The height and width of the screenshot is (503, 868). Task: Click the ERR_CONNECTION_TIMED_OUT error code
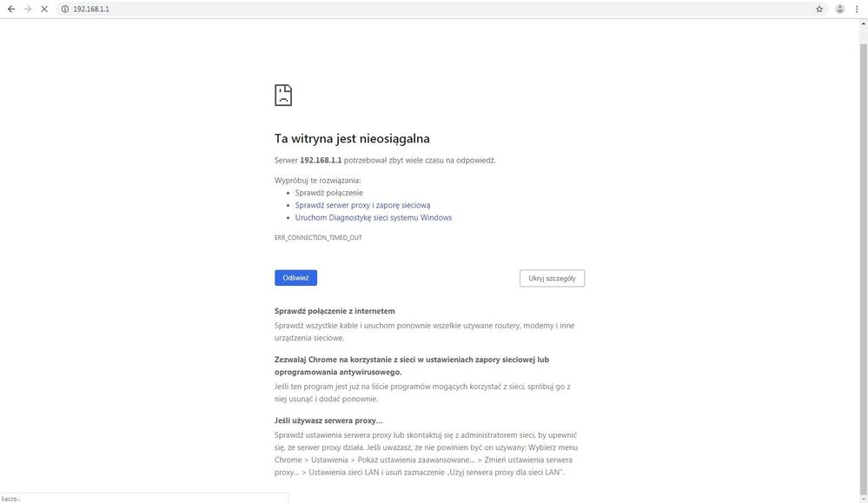tap(318, 237)
